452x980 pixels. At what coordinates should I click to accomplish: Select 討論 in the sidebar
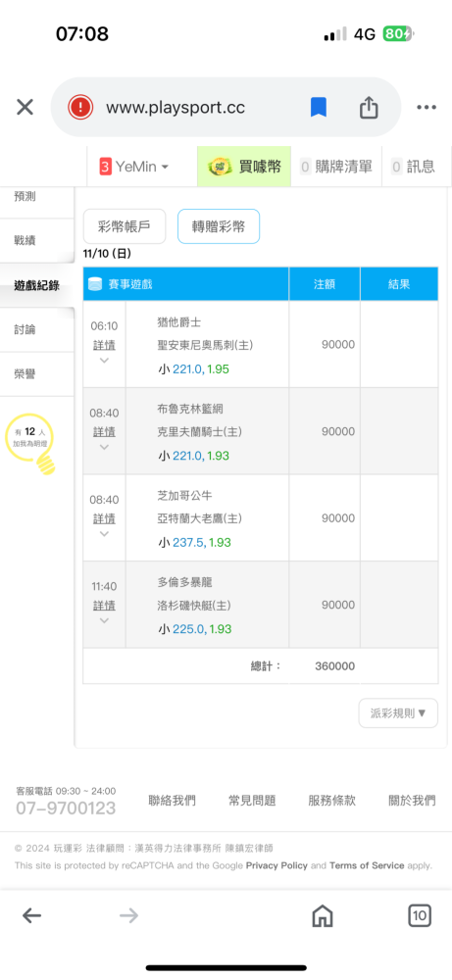25,329
